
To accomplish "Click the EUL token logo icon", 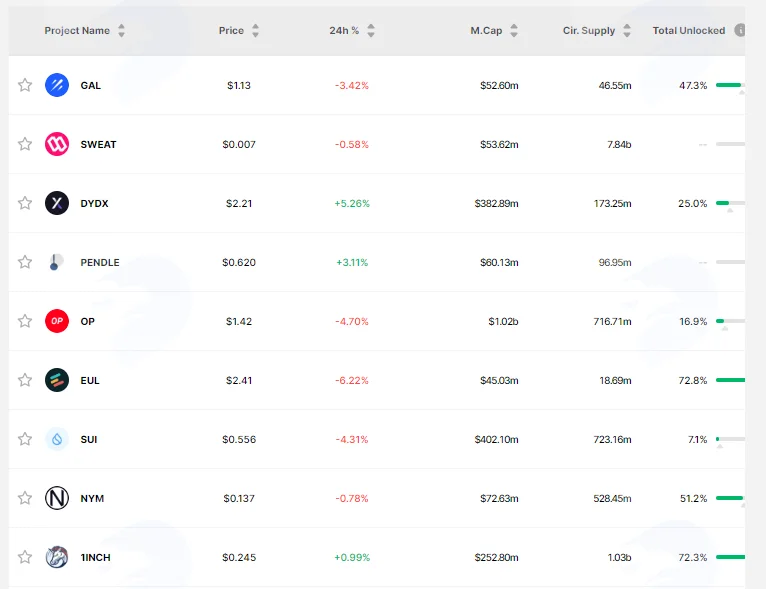I will (57, 380).
